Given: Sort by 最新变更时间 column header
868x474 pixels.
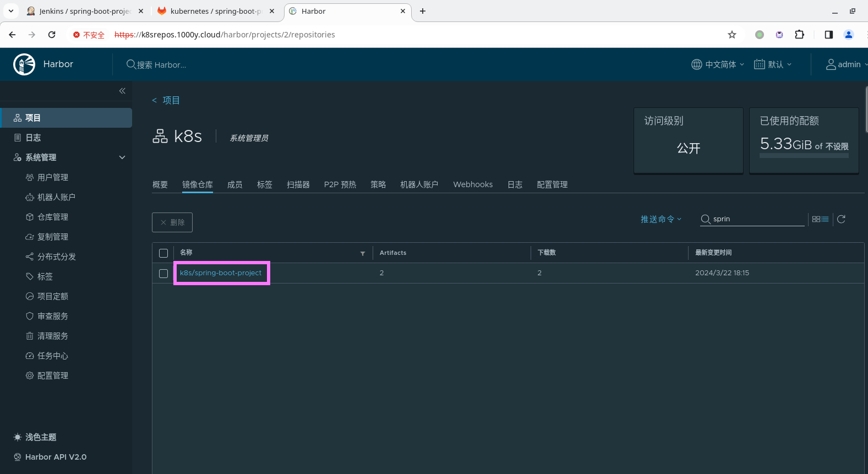Looking at the screenshot, I should [713, 253].
